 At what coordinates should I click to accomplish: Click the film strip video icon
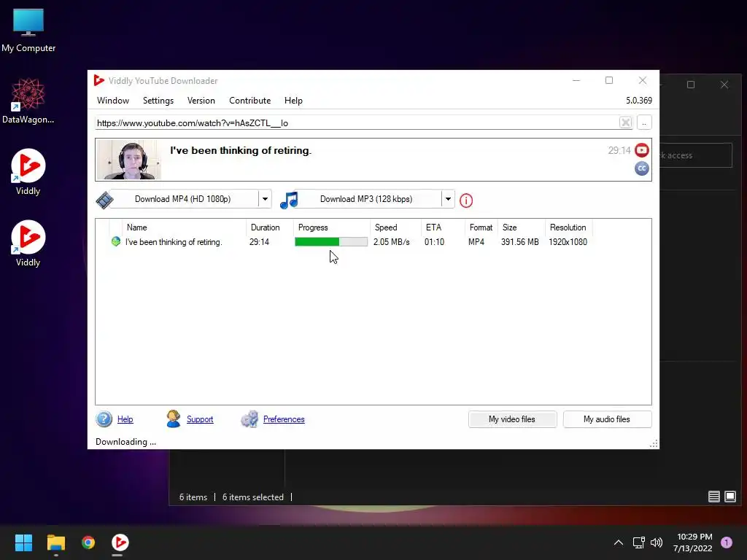click(104, 200)
